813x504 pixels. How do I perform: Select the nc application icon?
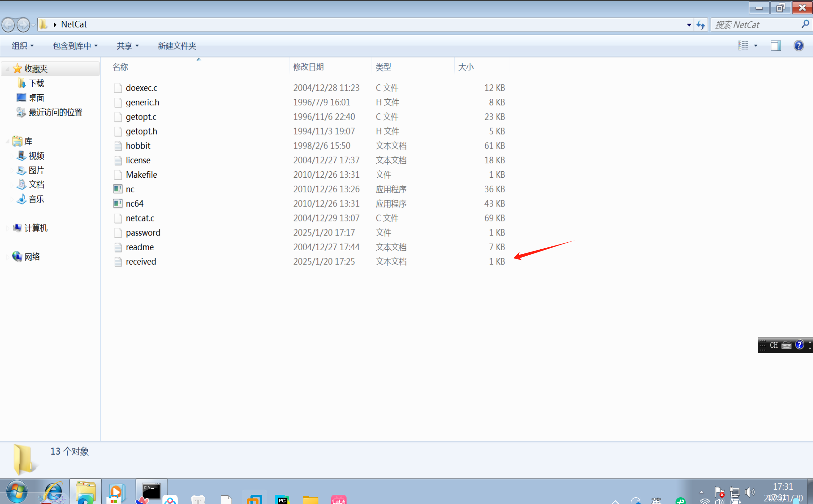(118, 189)
